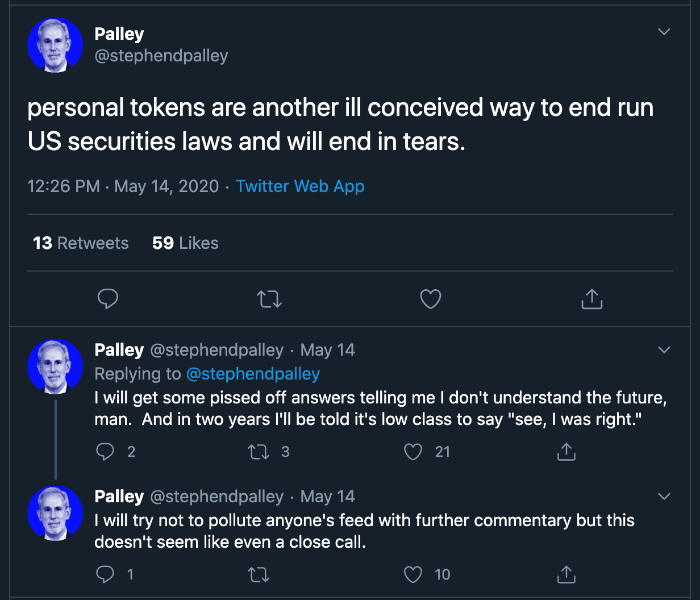Retweet the 'close call' reply

click(259, 575)
